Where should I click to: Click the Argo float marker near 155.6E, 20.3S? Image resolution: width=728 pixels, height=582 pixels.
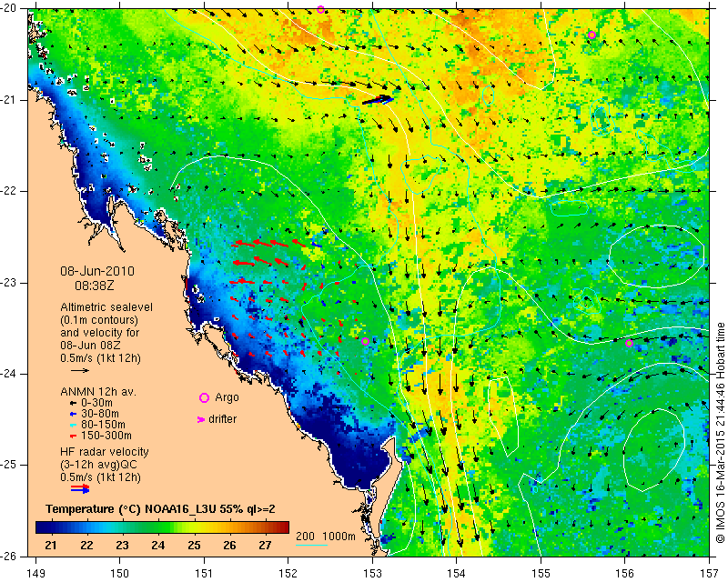tap(591, 35)
